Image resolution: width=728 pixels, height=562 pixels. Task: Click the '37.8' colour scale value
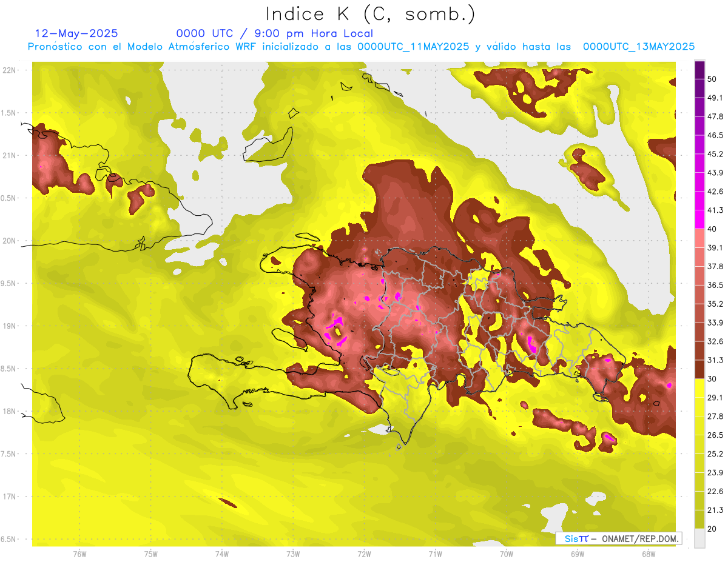pos(715,266)
